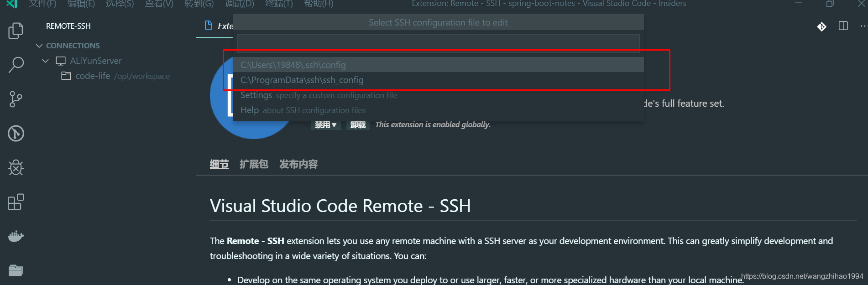Switch to the 细节 tab

(x=219, y=164)
